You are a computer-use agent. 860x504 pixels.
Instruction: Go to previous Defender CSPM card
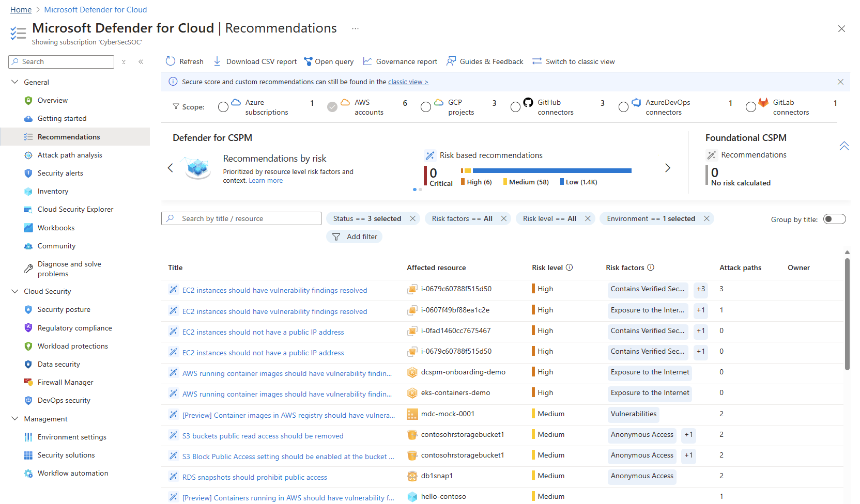(x=171, y=168)
